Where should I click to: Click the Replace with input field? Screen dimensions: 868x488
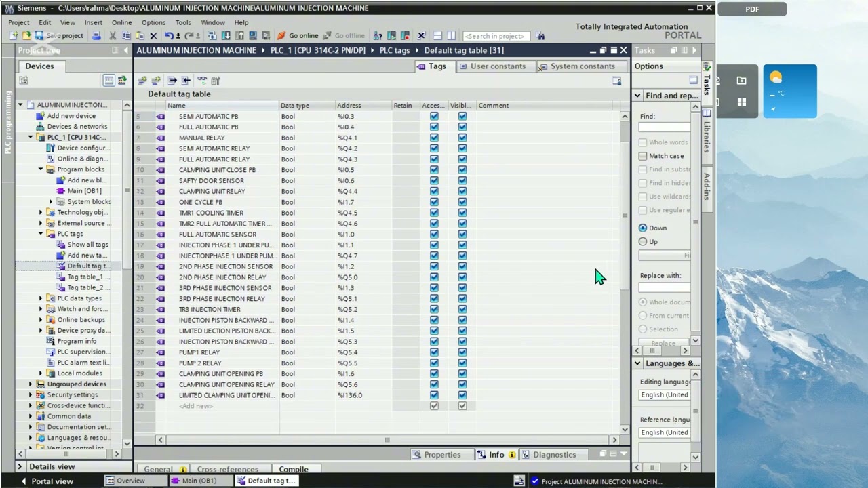pyautogui.click(x=665, y=287)
